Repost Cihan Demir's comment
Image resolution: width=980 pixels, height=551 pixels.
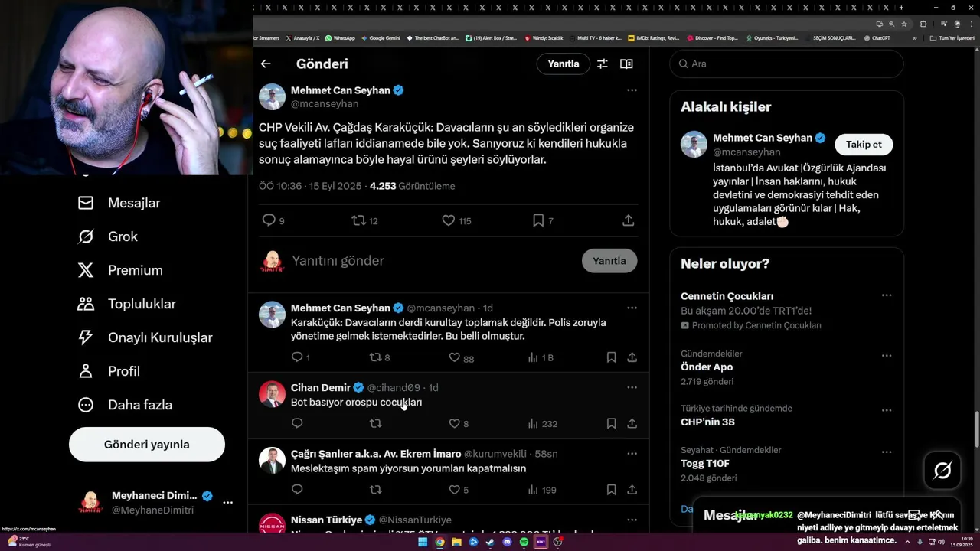coord(375,423)
